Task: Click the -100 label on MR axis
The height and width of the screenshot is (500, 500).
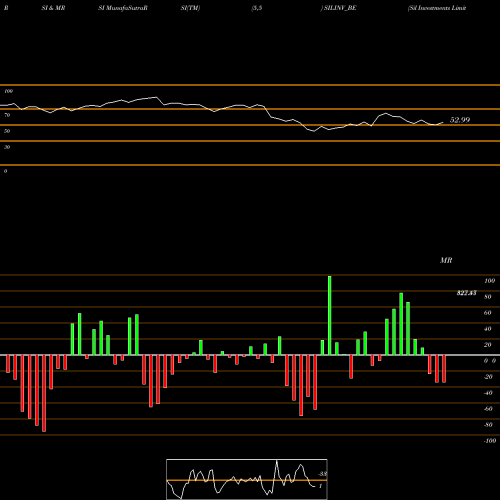Action: pyautogui.click(x=490, y=441)
